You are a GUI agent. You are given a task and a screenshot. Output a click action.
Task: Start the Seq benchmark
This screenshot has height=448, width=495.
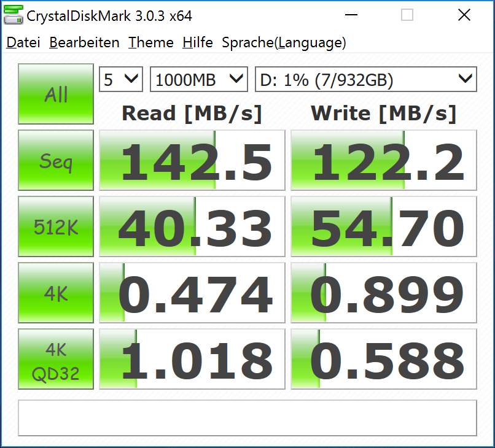tap(56, 160)
